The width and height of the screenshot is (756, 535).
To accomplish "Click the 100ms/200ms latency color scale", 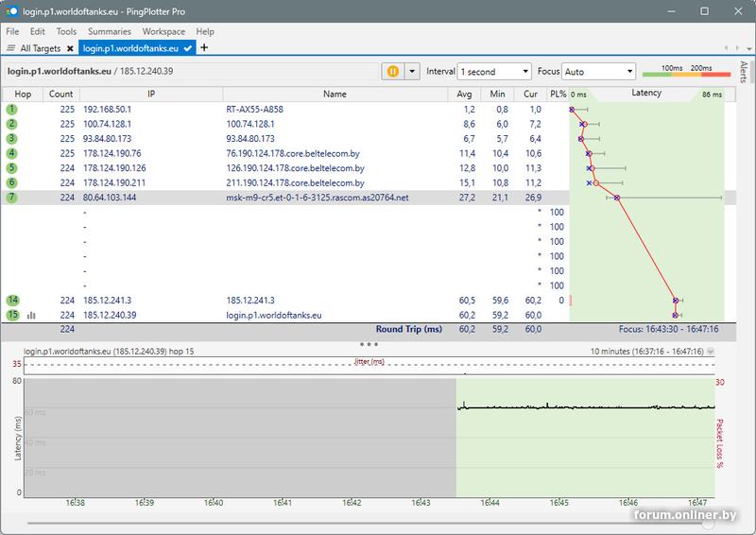I will tap(685, 71).
